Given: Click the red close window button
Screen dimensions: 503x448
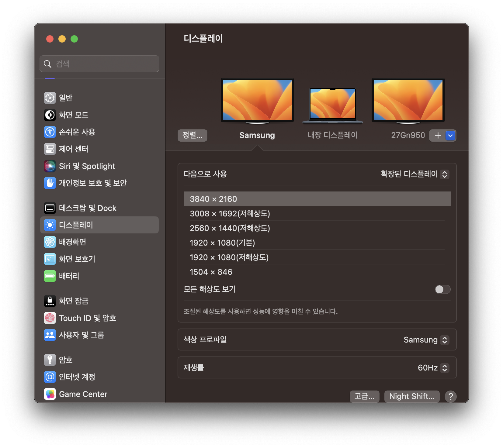Looking at the screenshot, I should (50, 39).
